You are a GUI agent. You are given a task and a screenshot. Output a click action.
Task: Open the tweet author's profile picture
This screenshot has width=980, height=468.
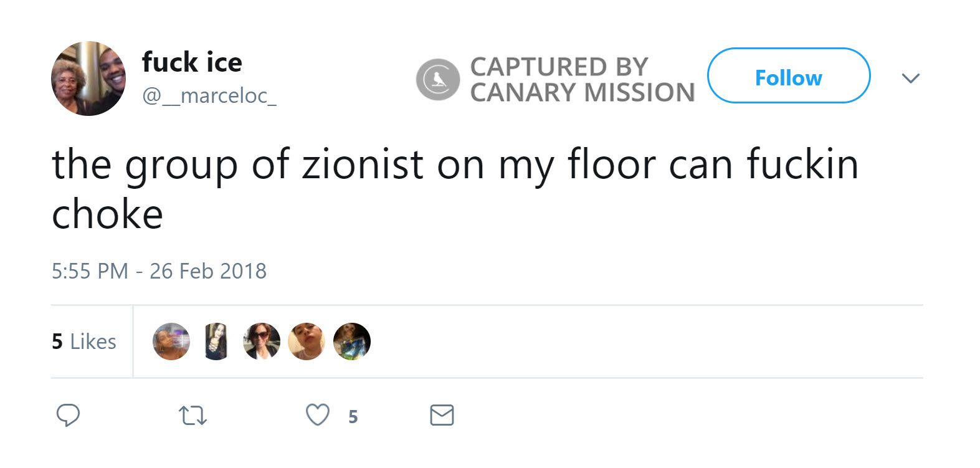(x=88, y=79)
